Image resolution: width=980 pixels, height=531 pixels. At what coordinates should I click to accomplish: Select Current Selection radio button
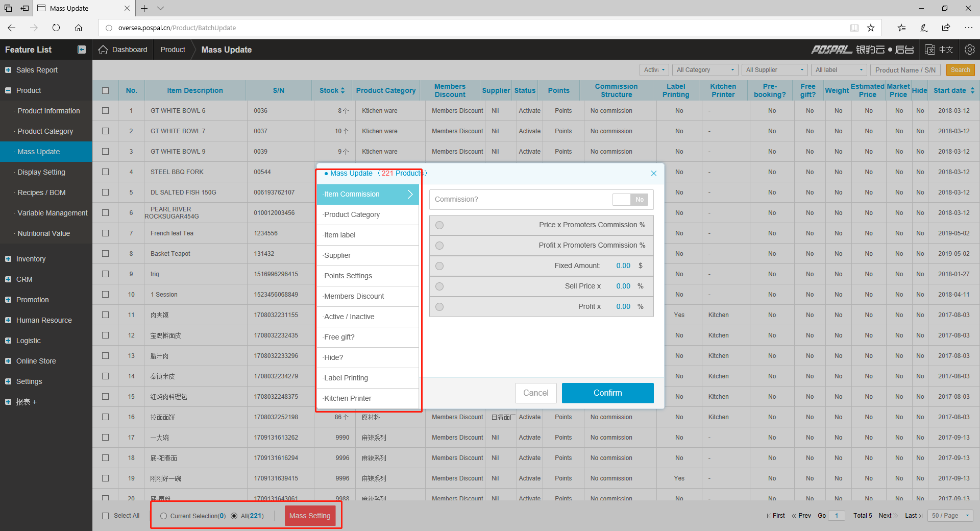164,516
